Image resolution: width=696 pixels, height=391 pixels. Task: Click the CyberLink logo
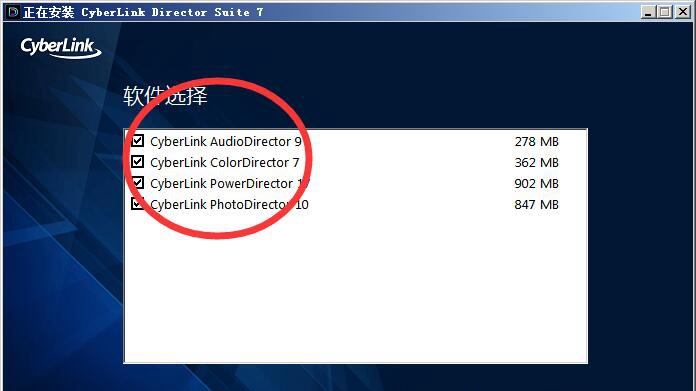pos(61,47)
